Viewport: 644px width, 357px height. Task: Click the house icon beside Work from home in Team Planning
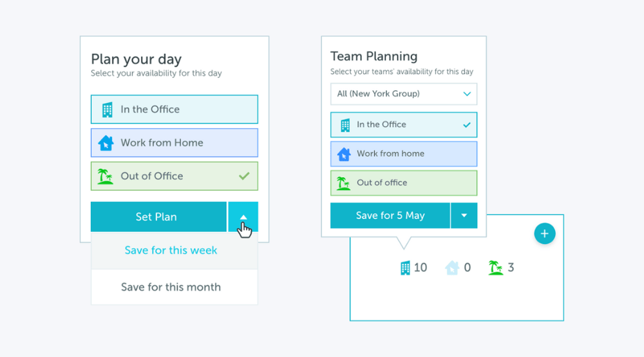345,154
